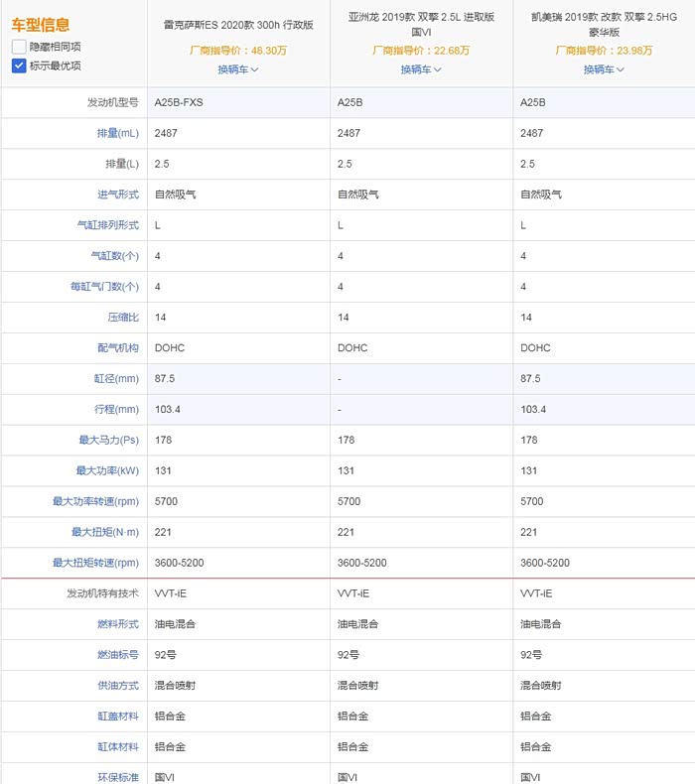Open 换辆车 dropdown under 雷克萨斯ES
This screenshot has height=784, width=695.
coord(238,69)
